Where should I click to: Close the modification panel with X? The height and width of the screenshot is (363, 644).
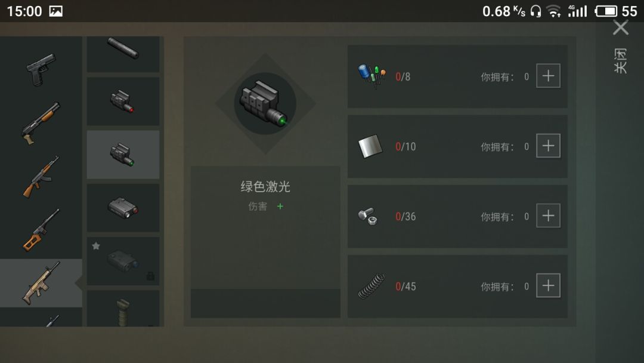point(621,28)
